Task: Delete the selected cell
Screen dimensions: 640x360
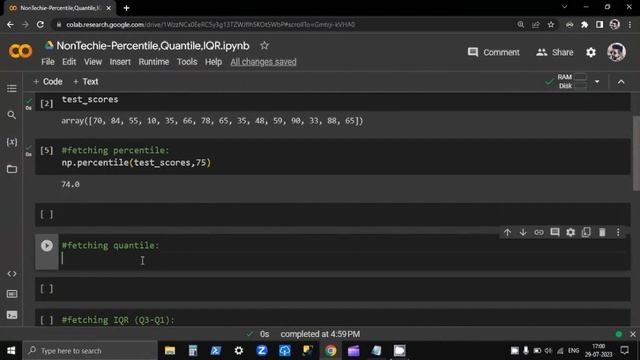Action: pos(602,232)
